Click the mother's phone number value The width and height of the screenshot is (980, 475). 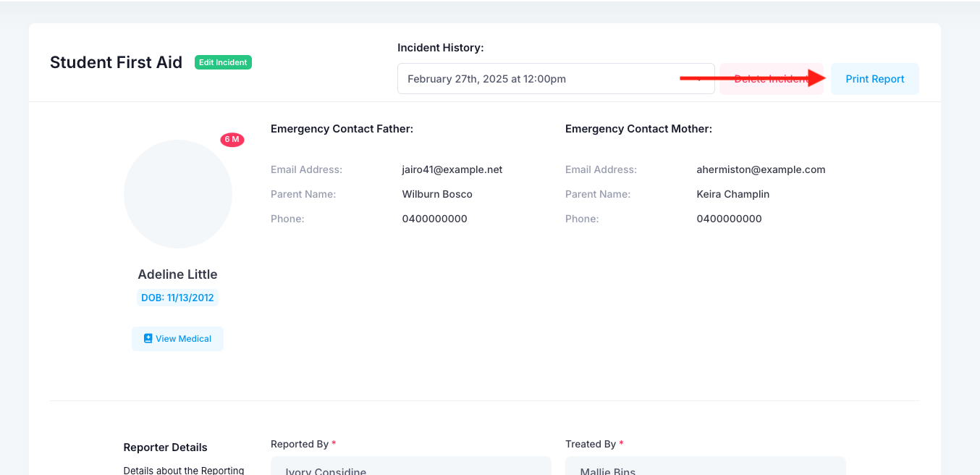coord(729,219)
